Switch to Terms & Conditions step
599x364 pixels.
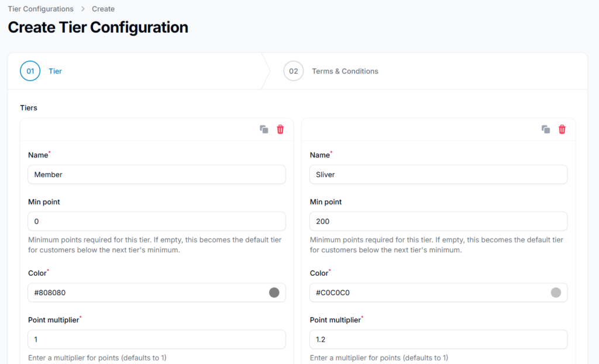(x=345, y=71)
